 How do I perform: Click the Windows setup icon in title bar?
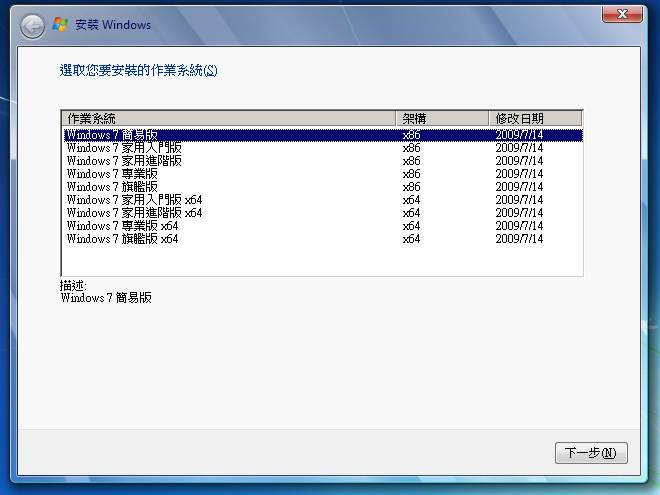coord(61,24)
